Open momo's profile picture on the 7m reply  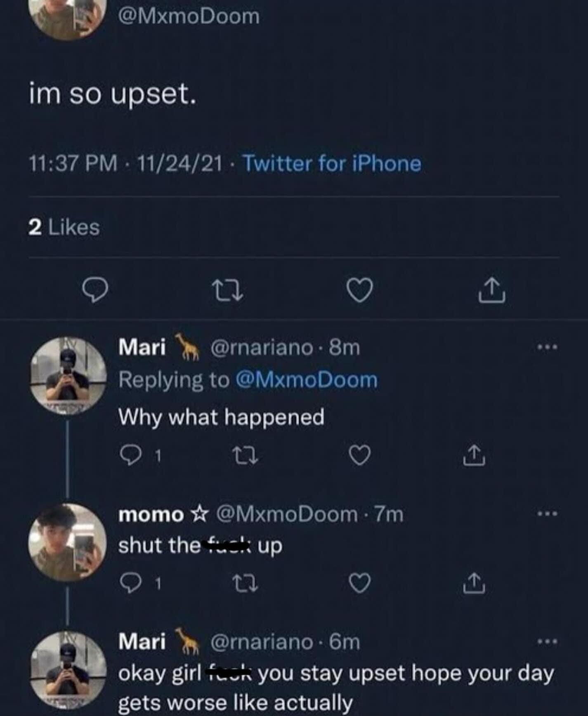68,542
